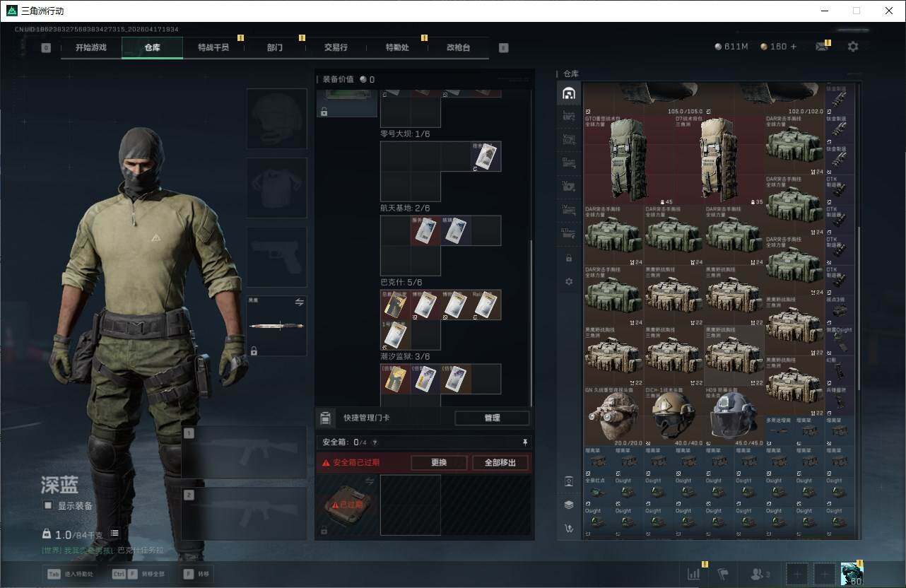This screenshot has width=906, height=588.
Task: Click the stash vertical scrollbar
Action: point(859,307)
